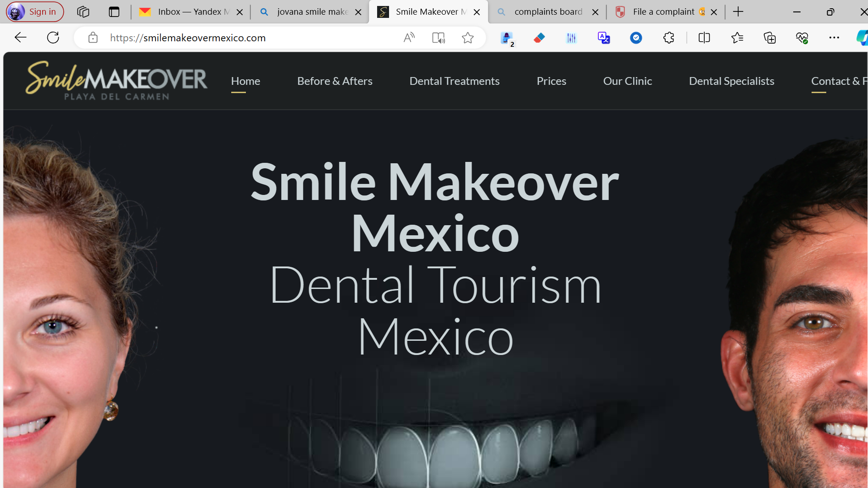Select the Smile Makeover Mexico tab

(x=428, y=12)
